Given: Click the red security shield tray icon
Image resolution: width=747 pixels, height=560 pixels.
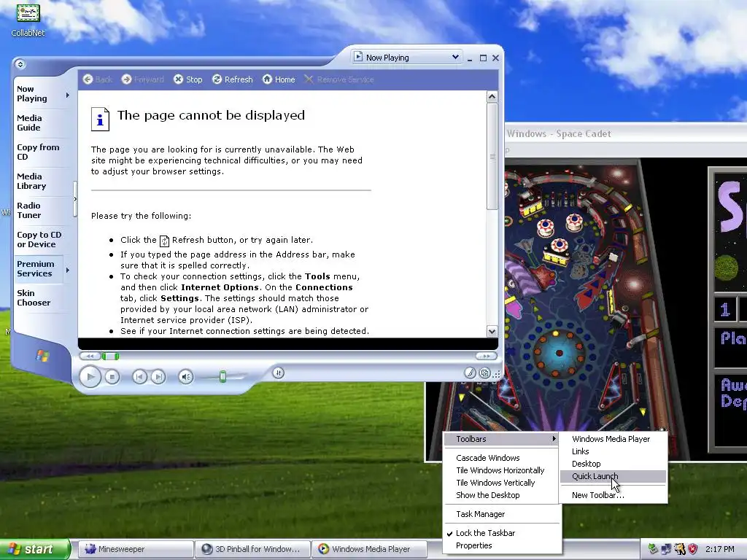Looking at the screenshot, I should (693, 549).
